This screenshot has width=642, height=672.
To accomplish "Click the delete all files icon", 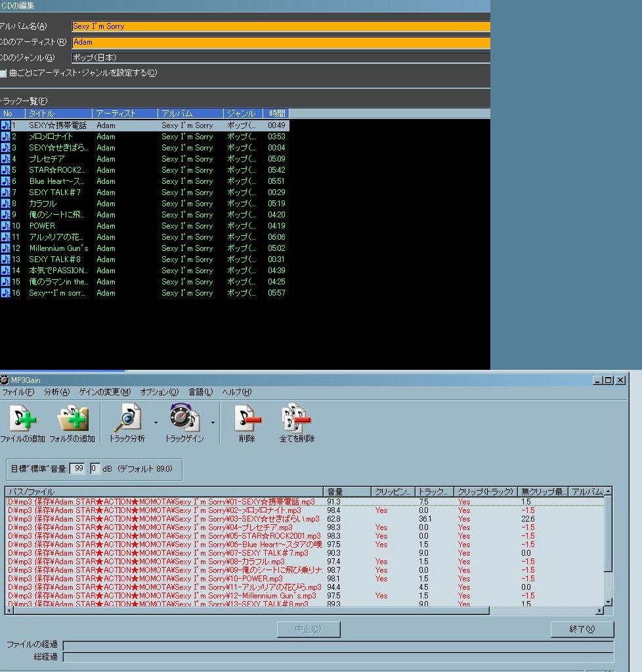I will coord(296,418).
